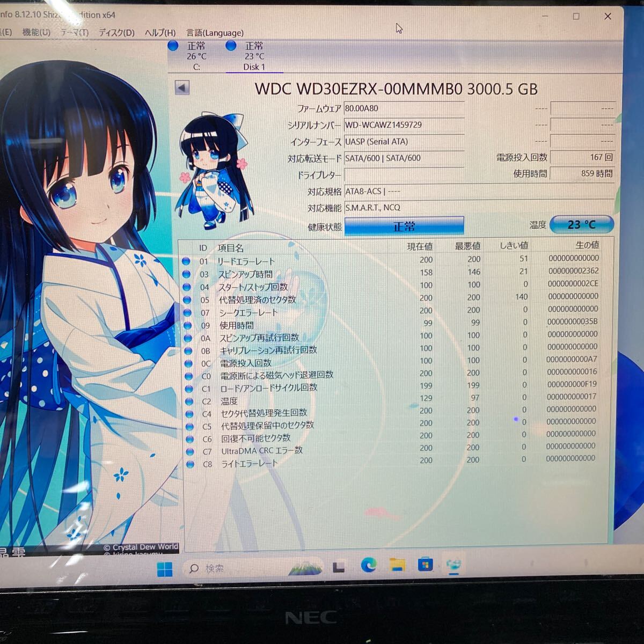Click the status icon for row 07 シークエラーレート
This screenshot has width=644, height=644.
(187, 313)
